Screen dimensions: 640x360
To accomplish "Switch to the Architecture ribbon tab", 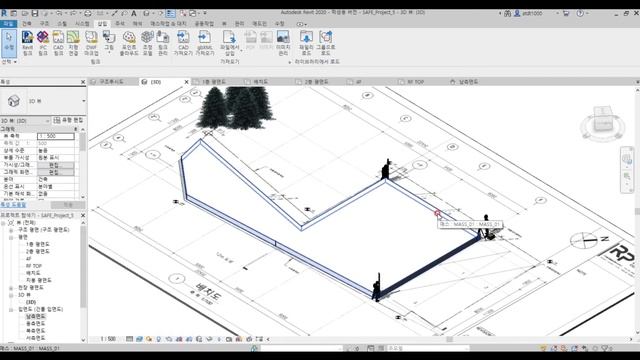I will pyautogui.click(x=27, y=24).
